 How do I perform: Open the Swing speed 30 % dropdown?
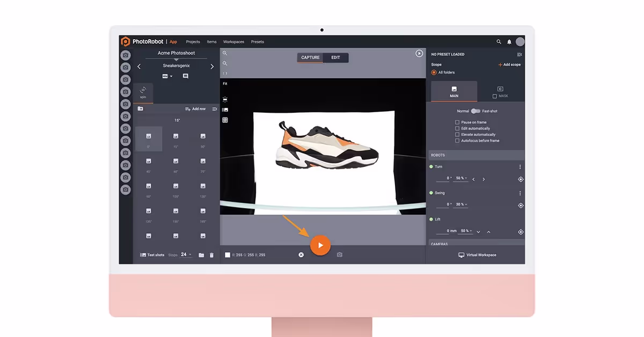pos(462,204)
